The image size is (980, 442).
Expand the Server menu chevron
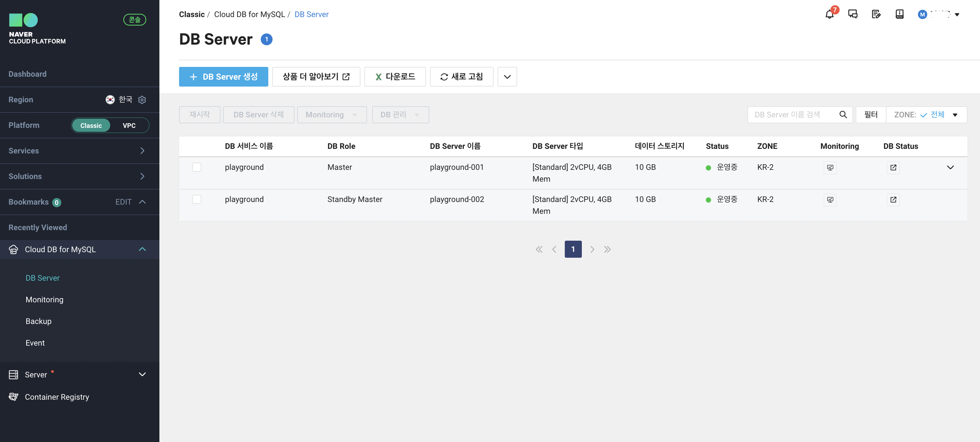tap(142, 375)
